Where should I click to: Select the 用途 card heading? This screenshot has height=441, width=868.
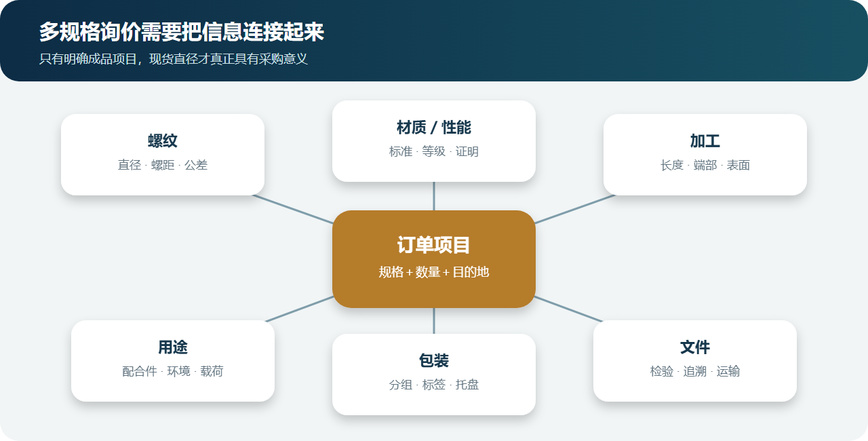pyautogui.click(x=173, y=347)
